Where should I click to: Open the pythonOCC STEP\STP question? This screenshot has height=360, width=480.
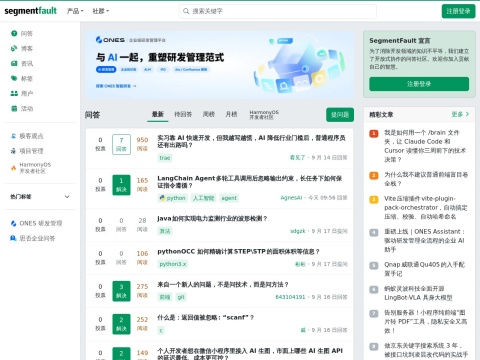(x=238, y=251)
